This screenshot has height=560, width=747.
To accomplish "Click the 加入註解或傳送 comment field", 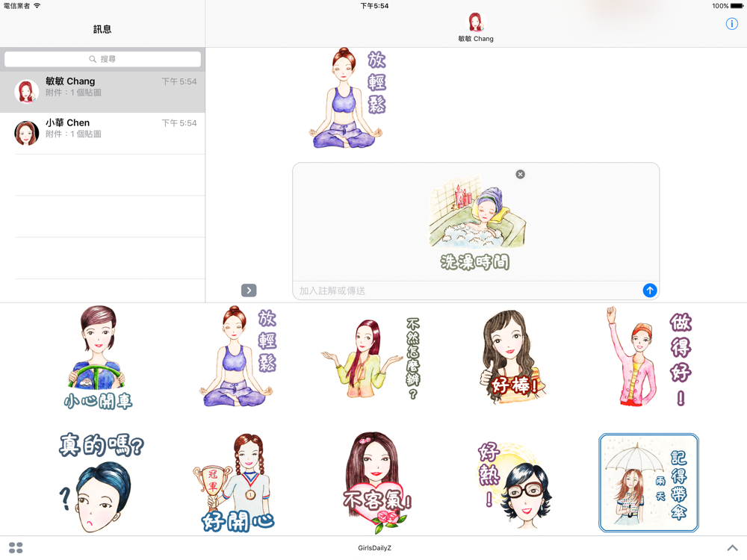I will (467, 290).
